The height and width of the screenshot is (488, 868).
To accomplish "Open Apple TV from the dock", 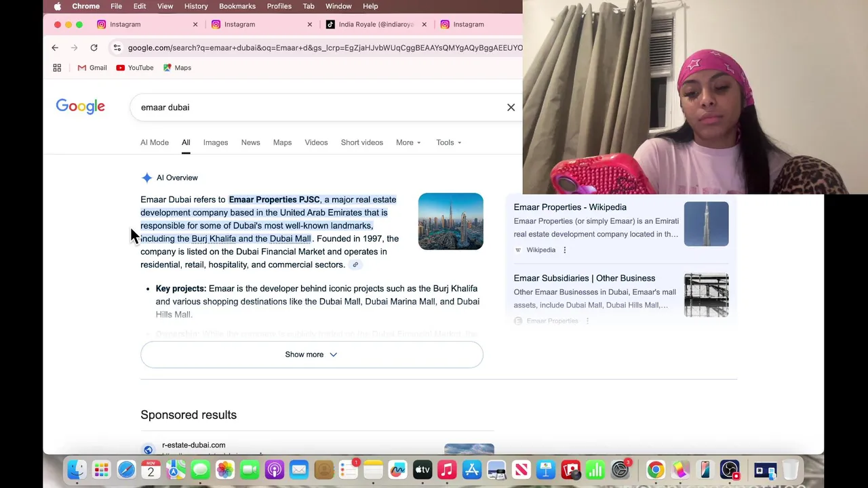I will (x=422, y=470).
